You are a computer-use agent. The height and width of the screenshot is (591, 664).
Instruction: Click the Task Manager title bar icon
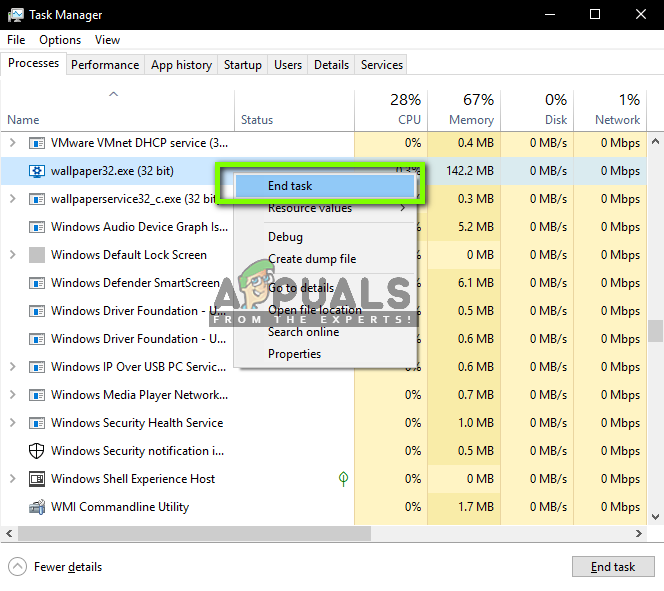[16, 15]
